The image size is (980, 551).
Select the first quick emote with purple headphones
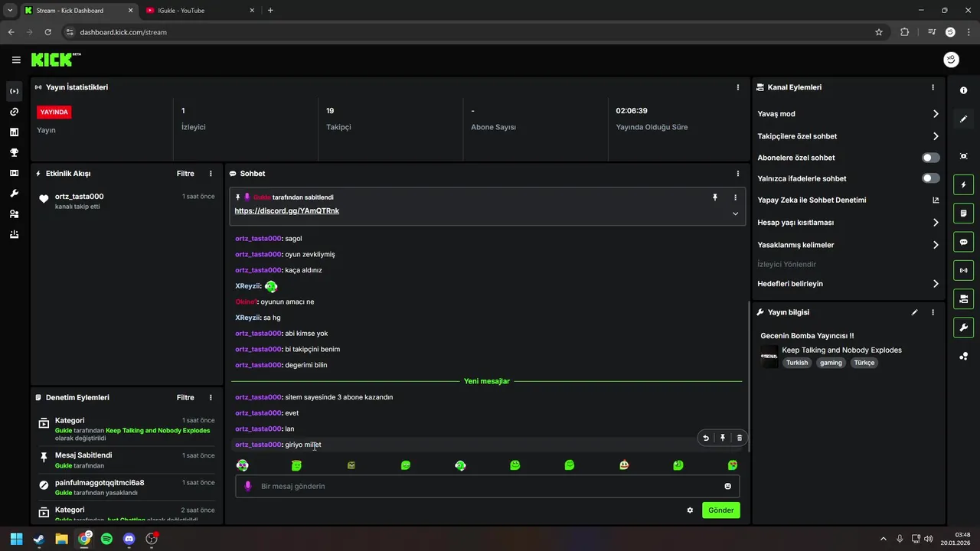242,465
